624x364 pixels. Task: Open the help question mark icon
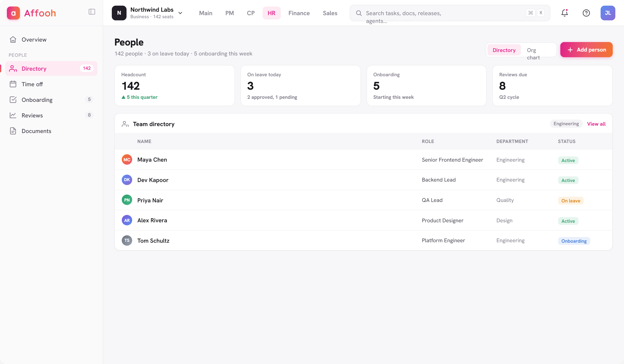pyautogui.click(x=586, y=13)
